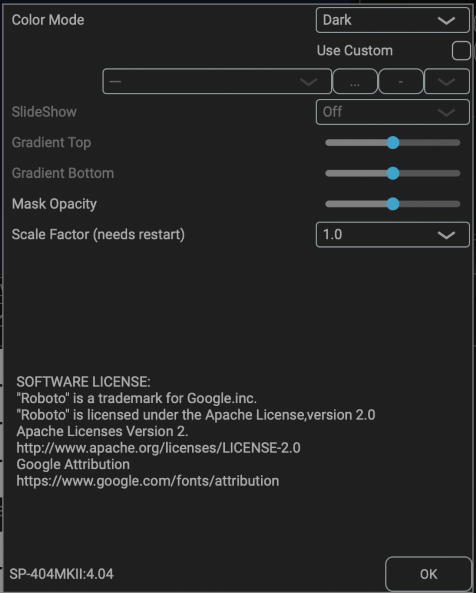Click the Scale Factor chevron arrow

tap(446, 235)
